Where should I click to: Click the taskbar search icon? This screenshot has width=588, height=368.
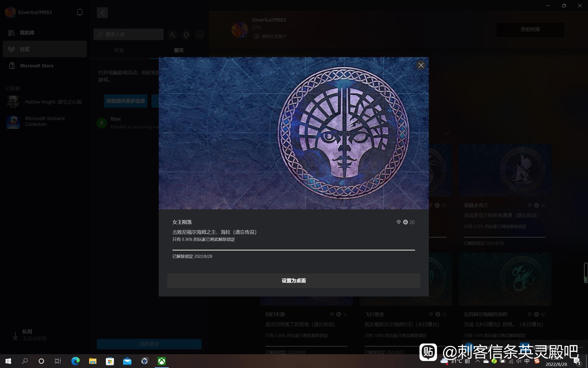coord(25,361)
